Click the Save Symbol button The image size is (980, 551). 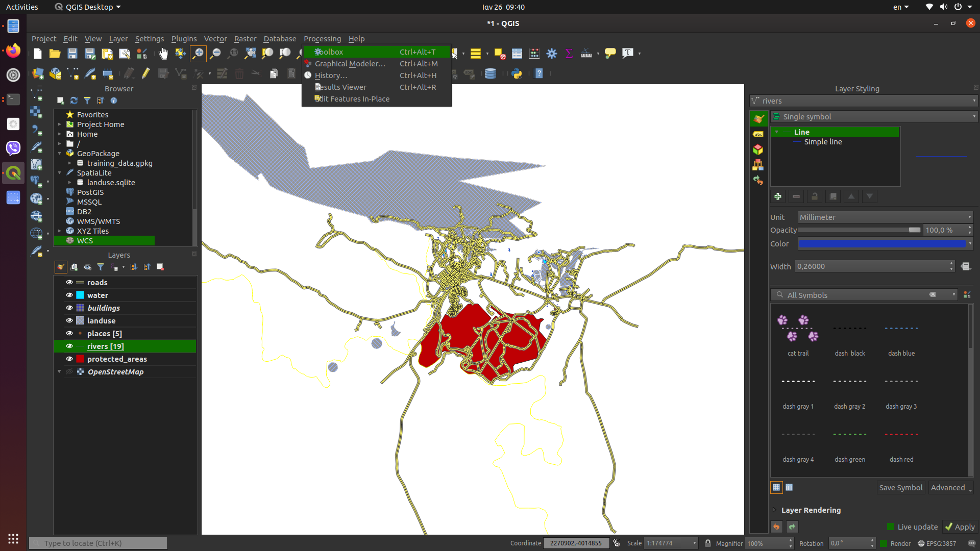click(x=900, y=488)
